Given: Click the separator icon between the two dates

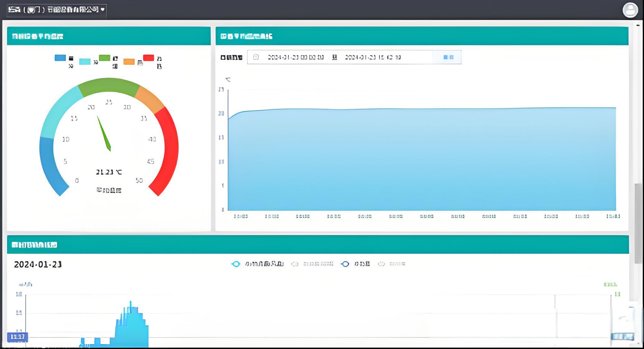Looking at the screenshot, I should 334,57.
